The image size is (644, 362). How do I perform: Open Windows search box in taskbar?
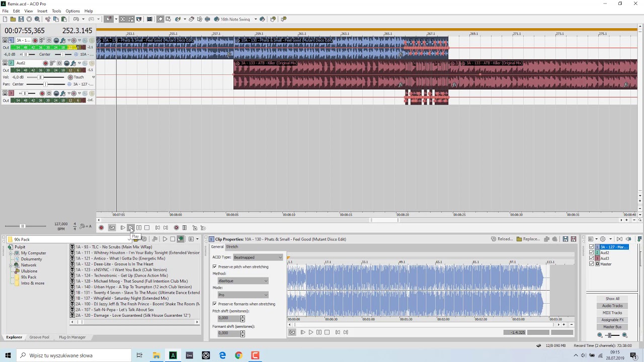click(73, 355)
